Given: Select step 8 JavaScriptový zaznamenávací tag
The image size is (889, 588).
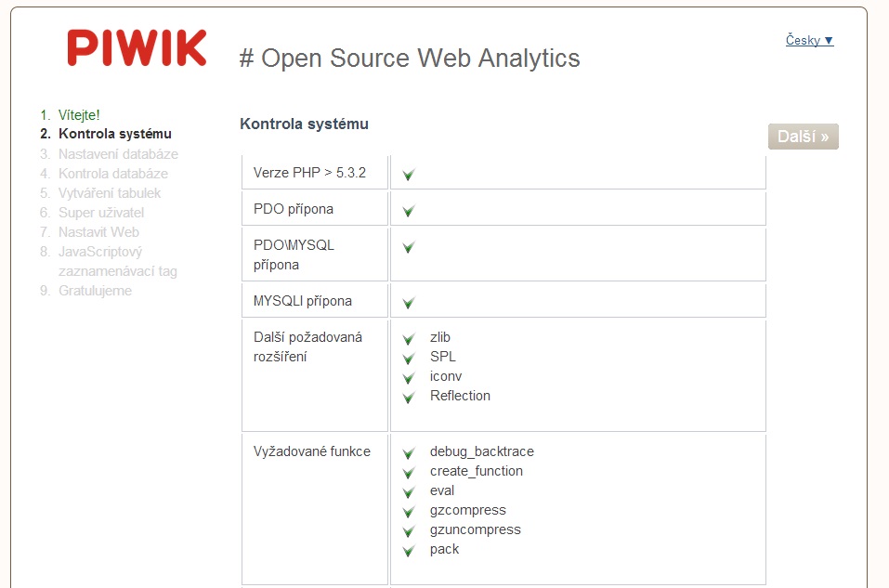Looking at the screenshot, I should [x=117, y=261].
